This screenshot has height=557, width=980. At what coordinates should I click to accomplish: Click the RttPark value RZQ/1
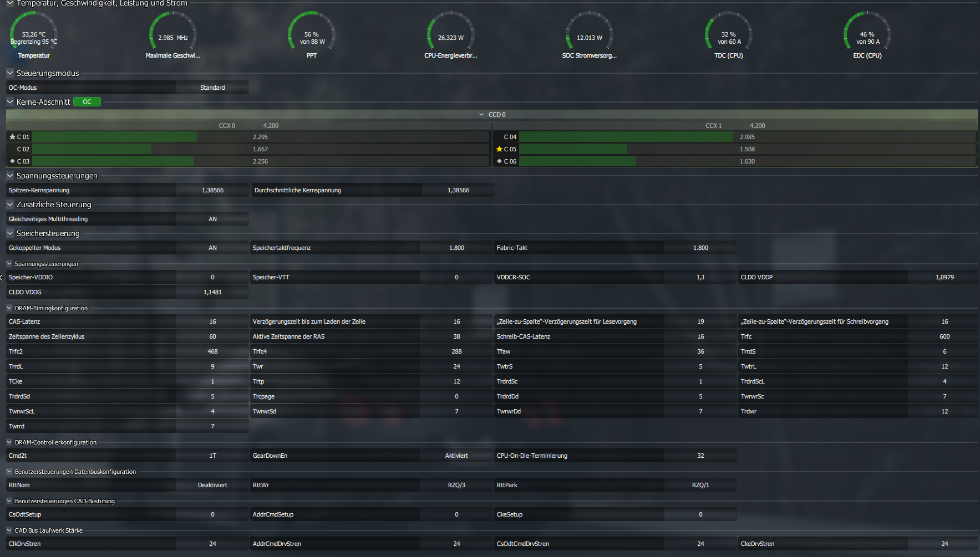click(x=700, y=485)
